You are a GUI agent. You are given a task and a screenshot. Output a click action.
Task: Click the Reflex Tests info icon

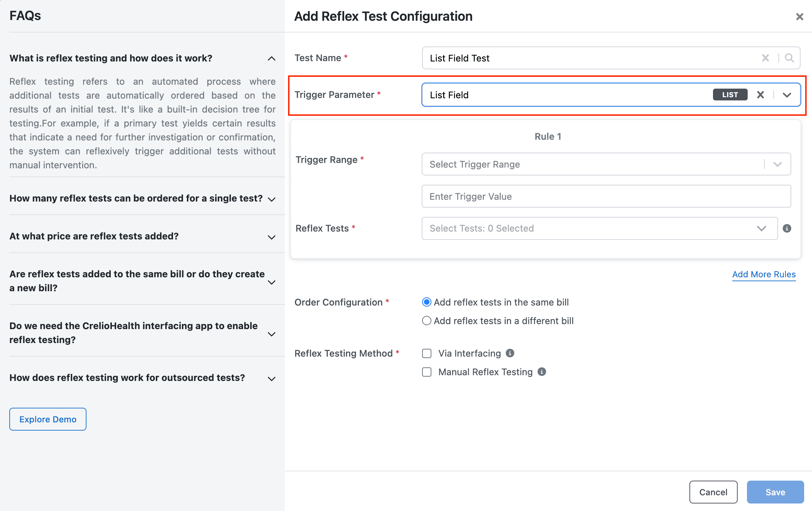coord(787,228)
